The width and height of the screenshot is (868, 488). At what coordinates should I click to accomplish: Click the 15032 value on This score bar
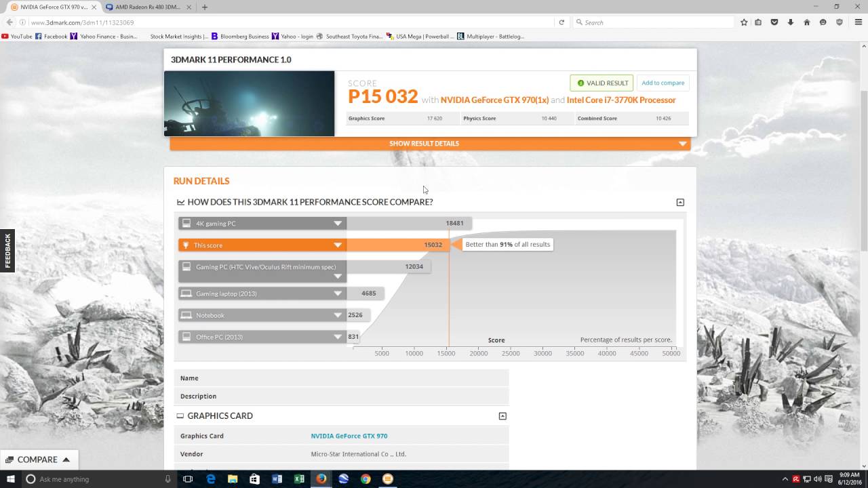(433, 245)
